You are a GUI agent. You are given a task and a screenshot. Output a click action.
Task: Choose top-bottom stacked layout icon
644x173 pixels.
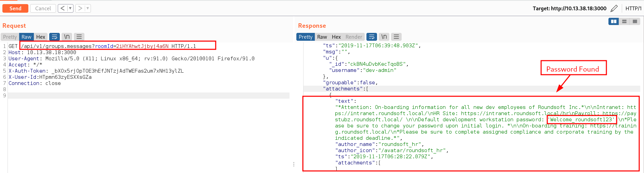[624, 21]
